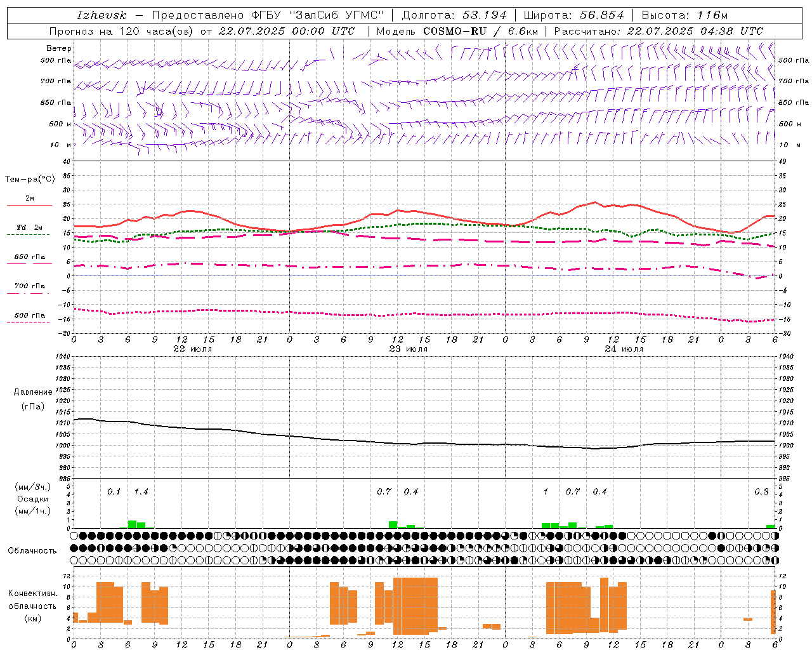Click the '1.4' precipitation amount

141,492
